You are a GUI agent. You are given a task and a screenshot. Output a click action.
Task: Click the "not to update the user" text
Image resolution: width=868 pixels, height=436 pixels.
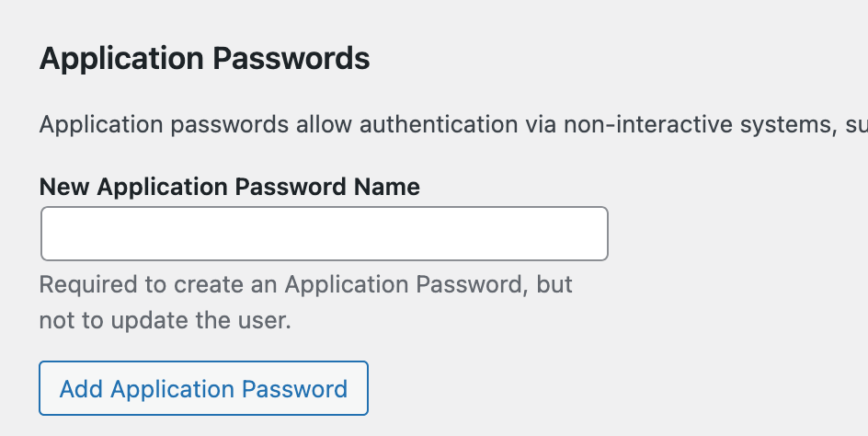pos(165,321)
